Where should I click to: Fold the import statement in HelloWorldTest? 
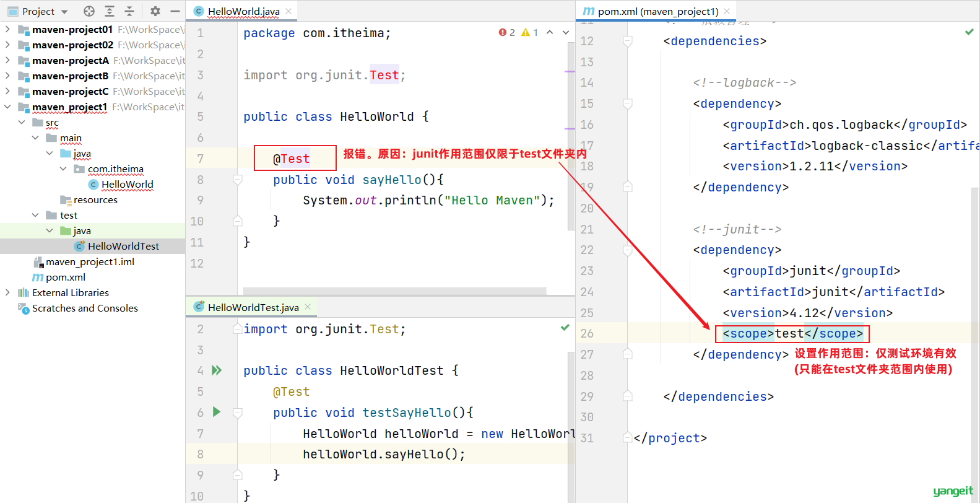coord(237,329)
